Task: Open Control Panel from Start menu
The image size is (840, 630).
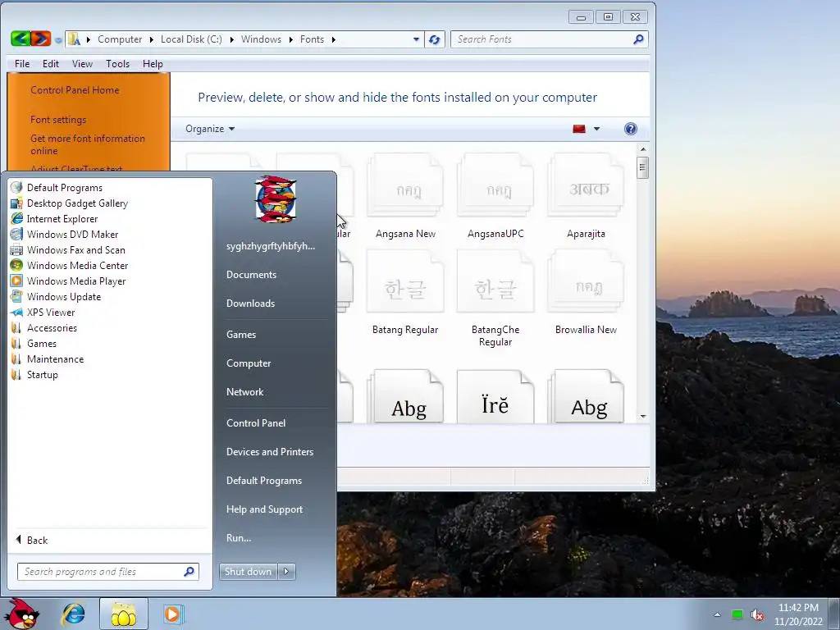Action: [x=256, y=422]
